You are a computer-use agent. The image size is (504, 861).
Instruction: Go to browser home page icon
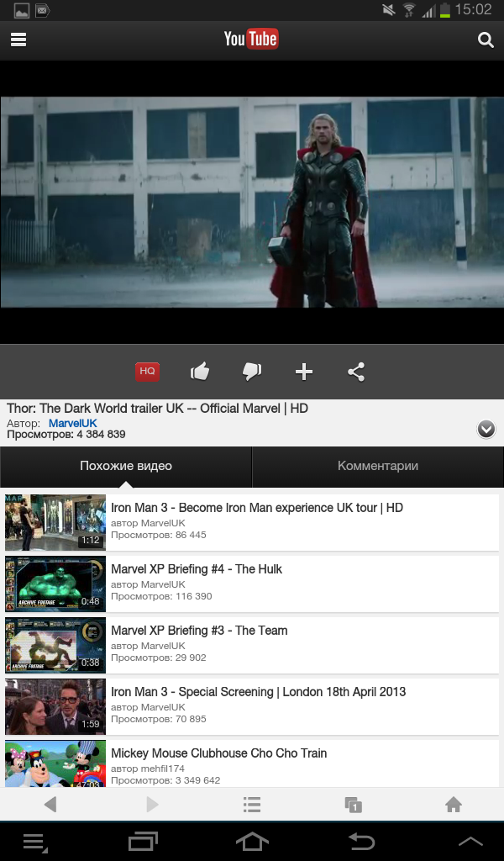tap(454, 805)
